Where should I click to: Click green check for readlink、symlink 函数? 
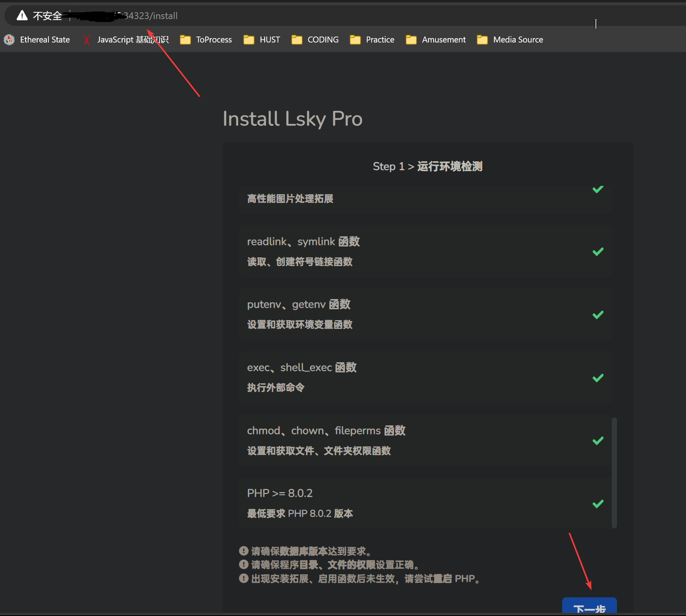pos(598,251)
